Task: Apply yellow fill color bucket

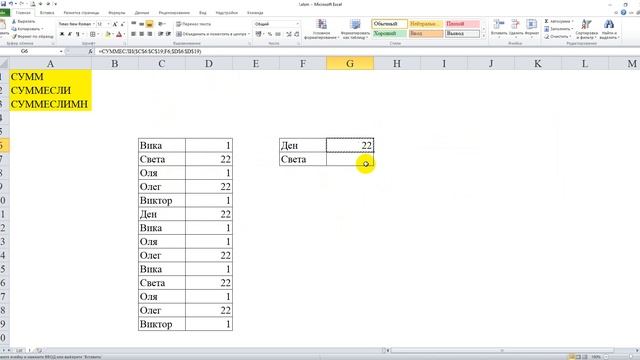Action: coord(108,34)
